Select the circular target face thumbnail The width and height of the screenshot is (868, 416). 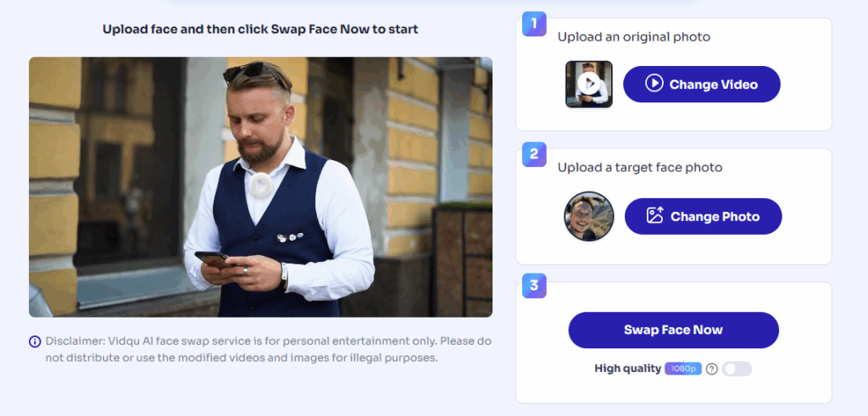[x=588, y=216]
